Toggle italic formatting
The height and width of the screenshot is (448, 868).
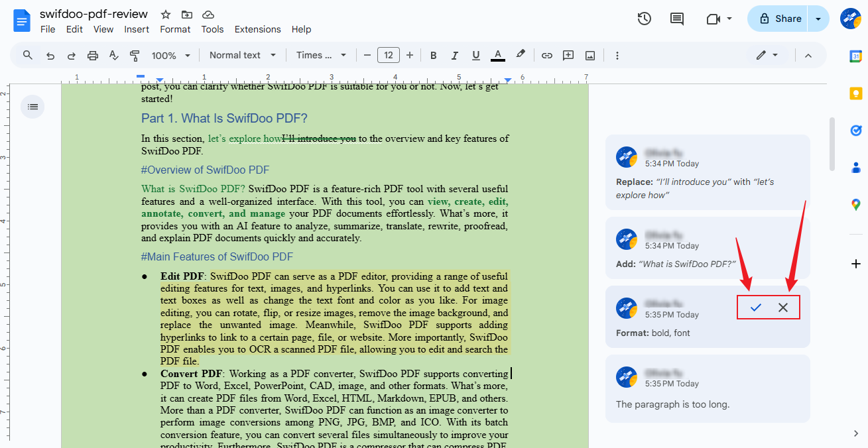455,56
